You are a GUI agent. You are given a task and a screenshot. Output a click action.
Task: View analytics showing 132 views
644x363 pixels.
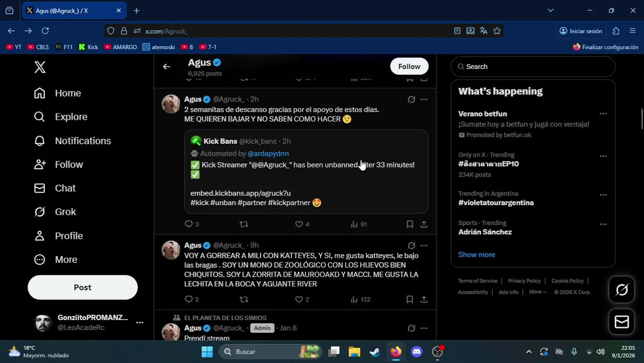point(360,299)
